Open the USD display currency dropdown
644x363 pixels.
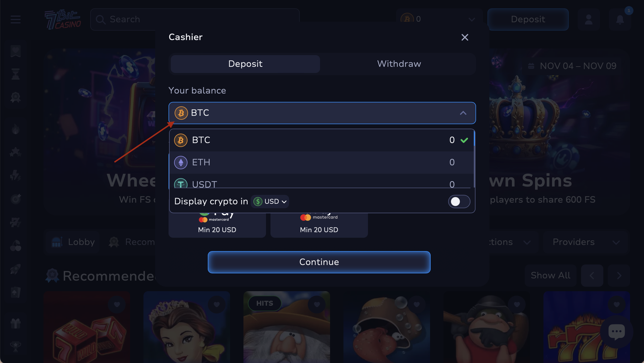pos(270,202)
